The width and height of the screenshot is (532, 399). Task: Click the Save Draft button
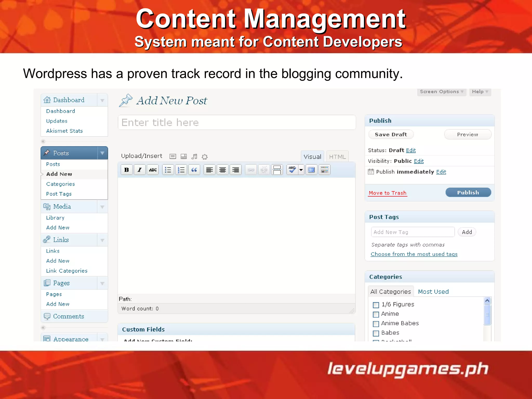tap(391, 134)
